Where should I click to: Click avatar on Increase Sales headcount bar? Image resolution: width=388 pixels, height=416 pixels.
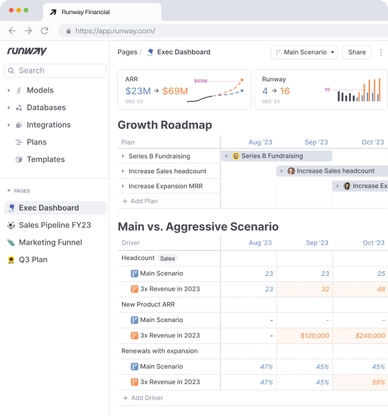pyautogui.click(x=291, y=171)
